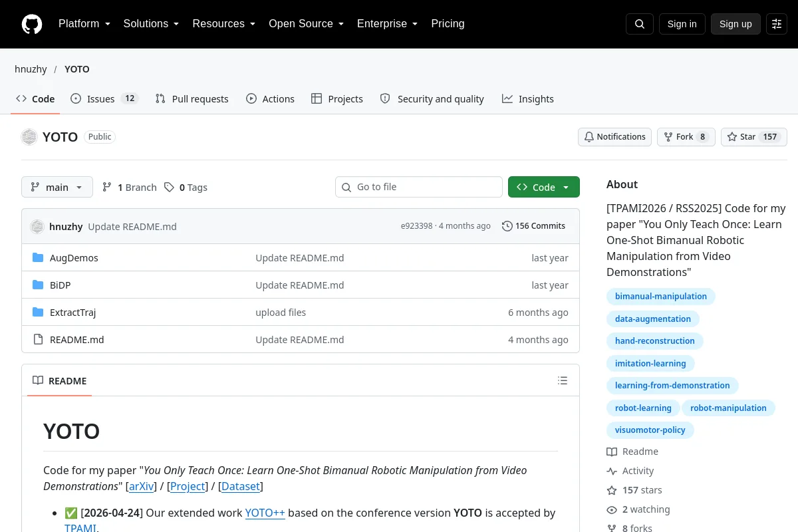Image resolution: width=798 pixels, height=532 pixels.
Task: Click the bimanual-manipulation topic tag
Action: point(661,297)
